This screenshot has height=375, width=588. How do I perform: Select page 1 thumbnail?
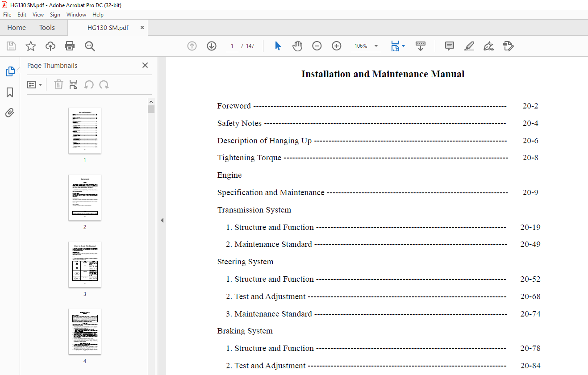tap(85, 130)
